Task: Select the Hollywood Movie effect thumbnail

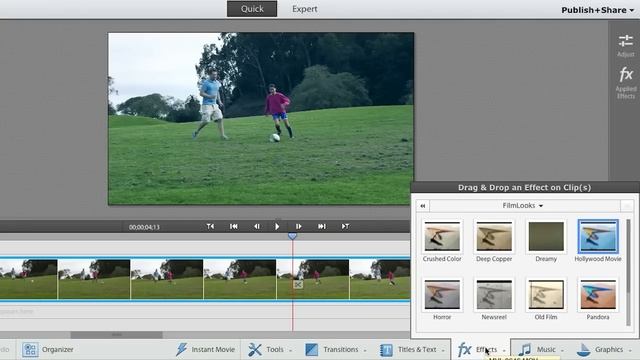Action: (x=598, y=236)
